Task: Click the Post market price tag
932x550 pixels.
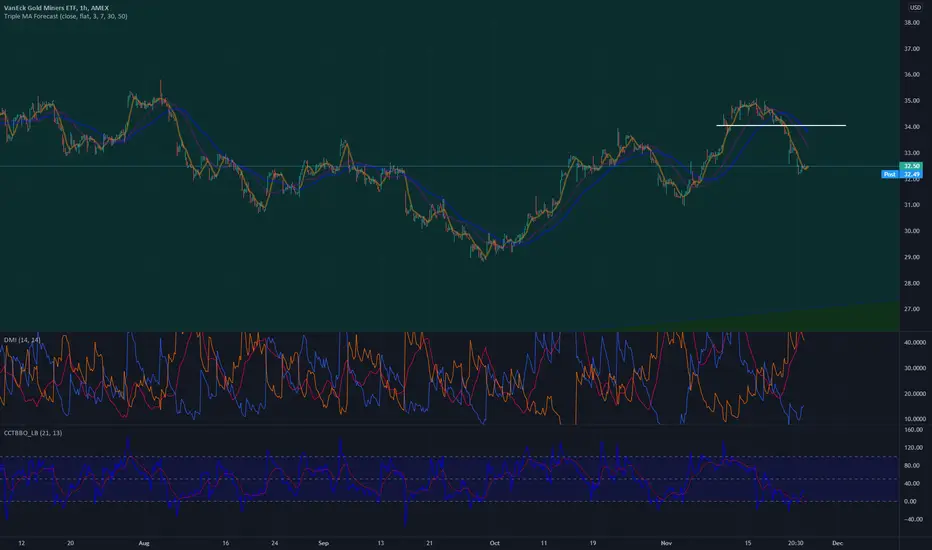Action: click(x=889, y=174)
